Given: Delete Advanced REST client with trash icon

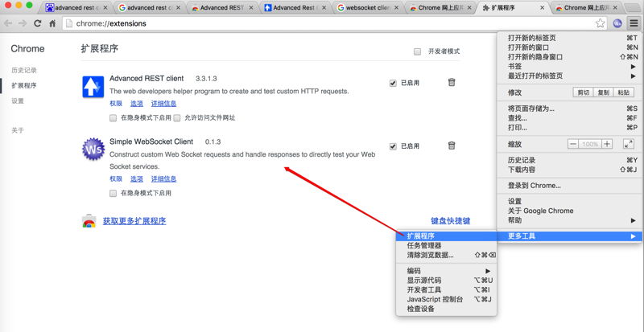Looking at the screenshot, I should click(x=452, y=82).
